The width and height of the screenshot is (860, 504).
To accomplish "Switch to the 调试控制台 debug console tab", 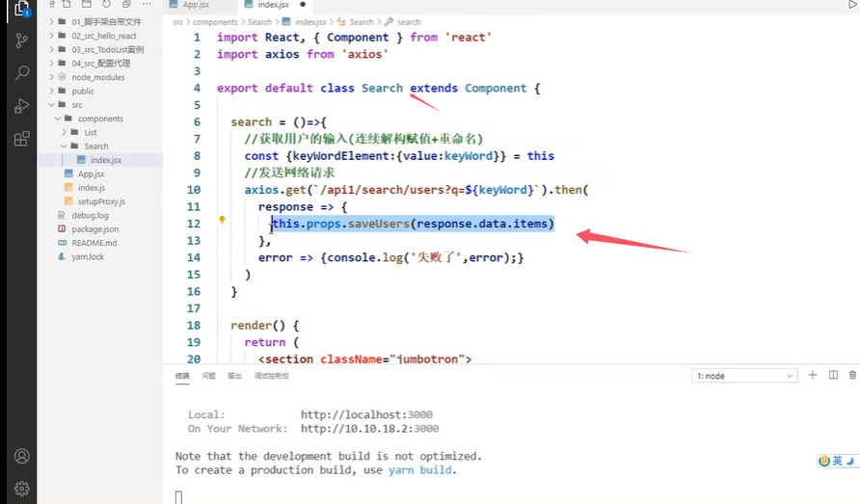I will coord(272,376).
